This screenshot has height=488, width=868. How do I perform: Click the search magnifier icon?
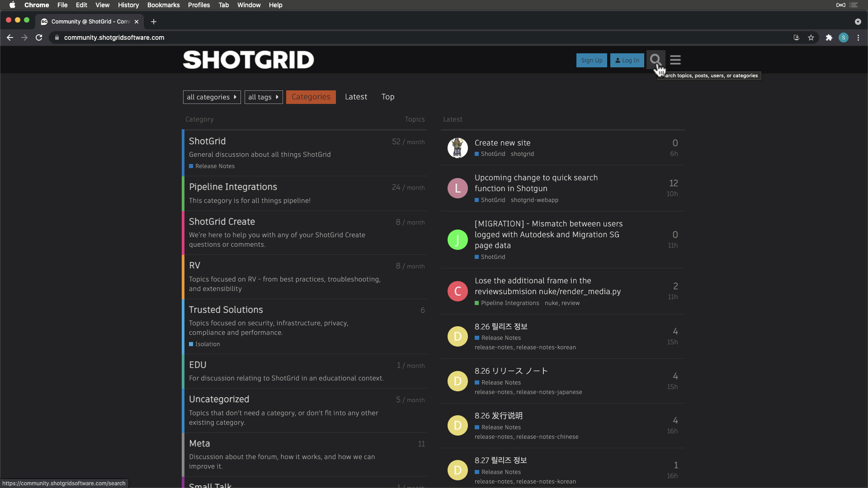[655, 59]
